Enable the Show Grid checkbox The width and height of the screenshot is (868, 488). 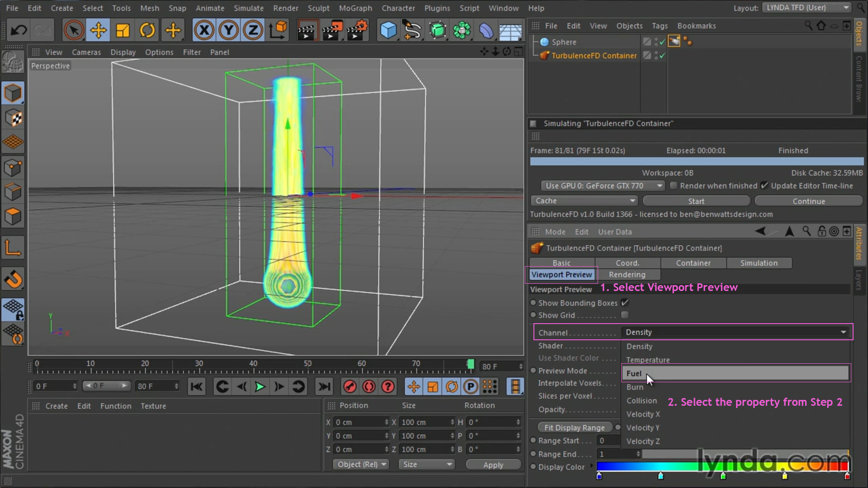[x=625, y=315]
